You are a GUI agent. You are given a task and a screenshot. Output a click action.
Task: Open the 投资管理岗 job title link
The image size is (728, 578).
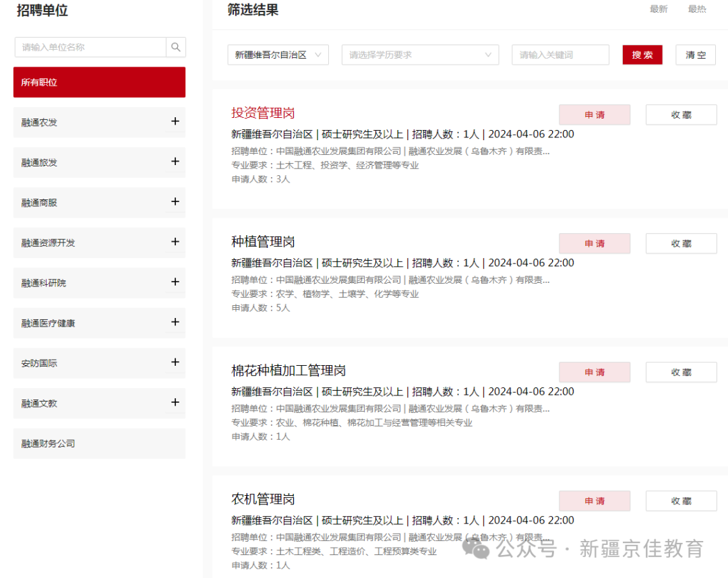click(263, 113)
